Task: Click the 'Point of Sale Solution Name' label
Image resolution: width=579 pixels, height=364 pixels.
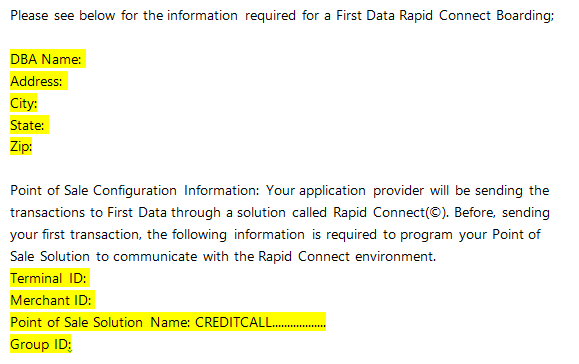Action: [x=100, y=322]
